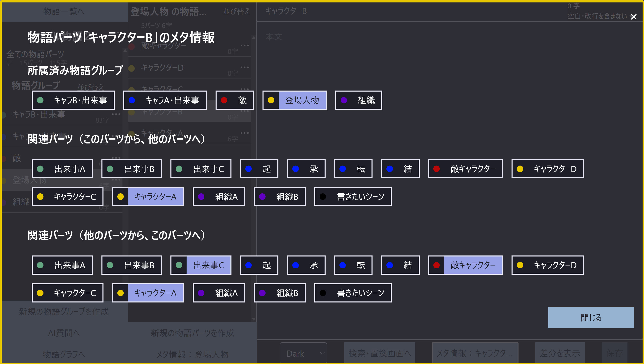Open メタ情報：キャラクタ... button in editor
644x364 pixels.
coord(475,353)
